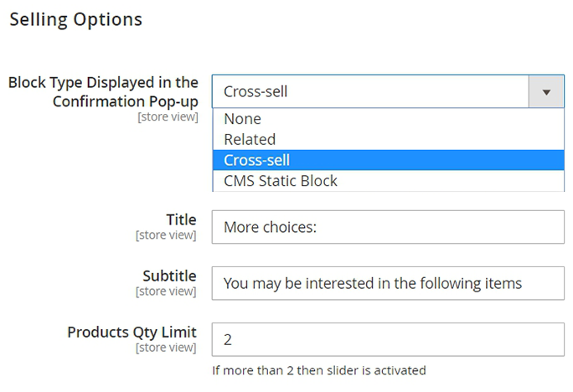
Task: Focus the Products Qty Limit field
Action: (x=388, y=339)
